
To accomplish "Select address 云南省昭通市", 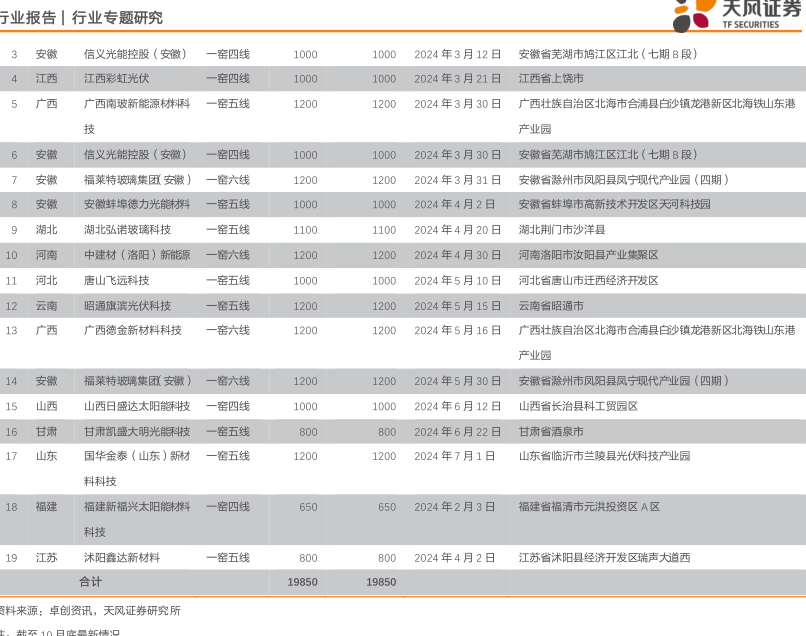I will tap(551, 306).
